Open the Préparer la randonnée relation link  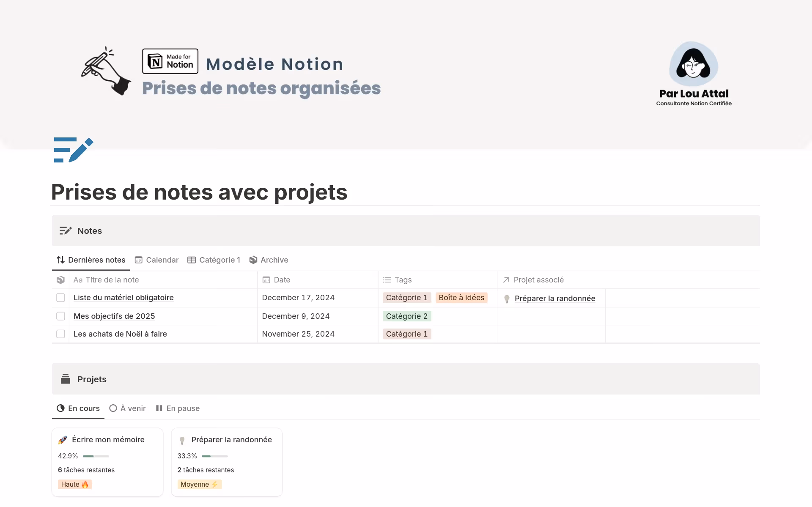coord(554,299)
